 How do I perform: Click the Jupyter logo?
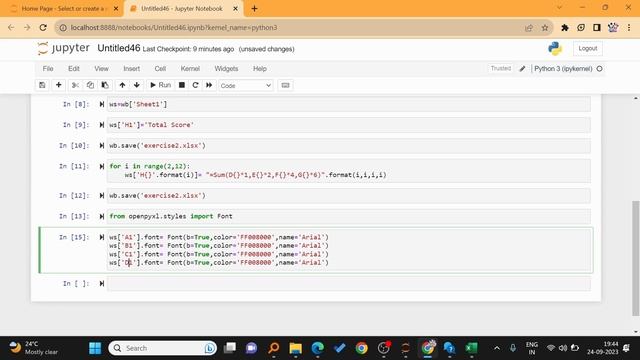tap(63, 49)
